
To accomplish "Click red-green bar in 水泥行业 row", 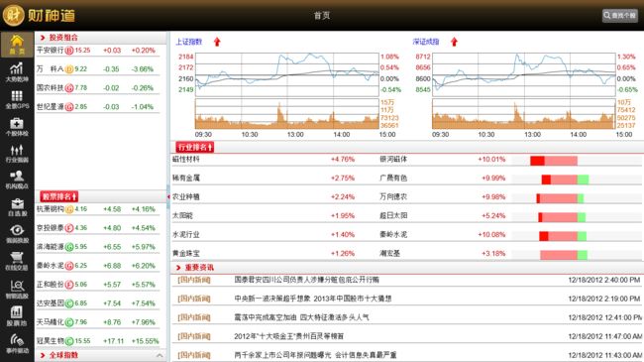I will (x=563, y=236).
